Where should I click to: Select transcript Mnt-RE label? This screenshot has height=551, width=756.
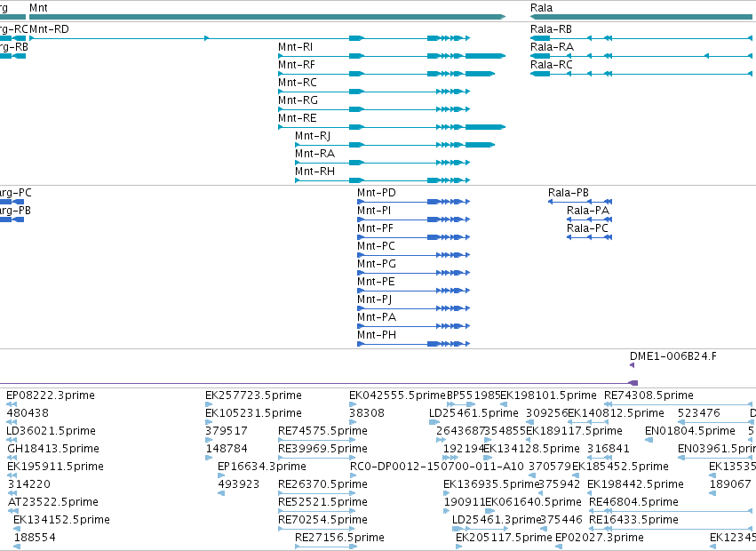(298, 118)
